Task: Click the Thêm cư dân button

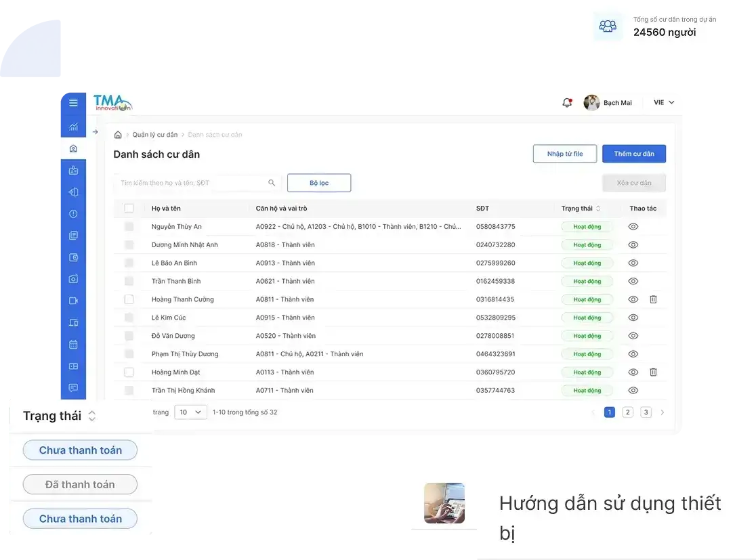Action: tap(634, 154)
